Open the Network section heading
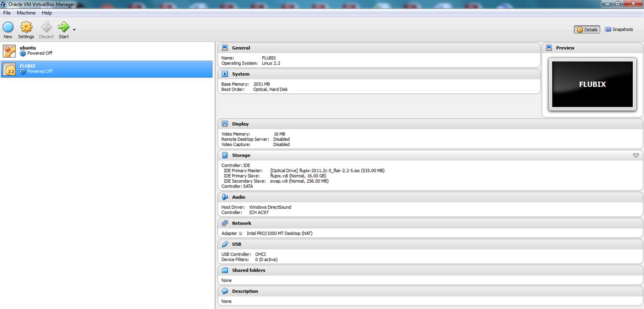Screen dimensions: 644x309 [241, 224]
